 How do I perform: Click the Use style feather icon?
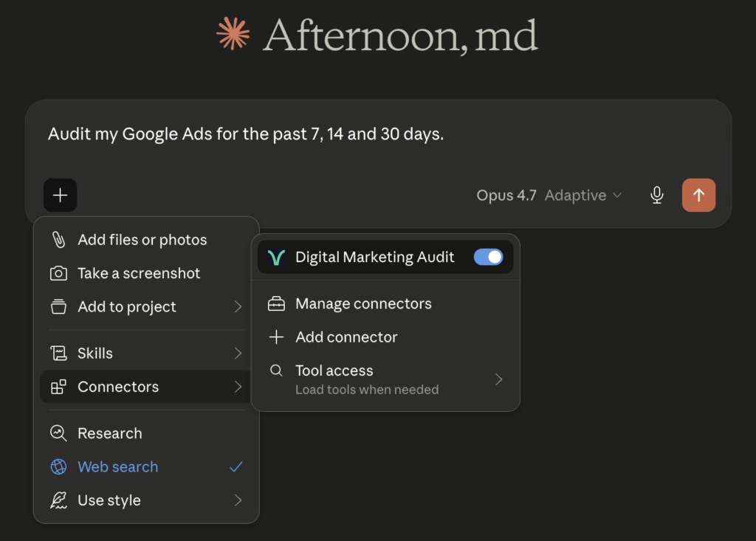59,500
